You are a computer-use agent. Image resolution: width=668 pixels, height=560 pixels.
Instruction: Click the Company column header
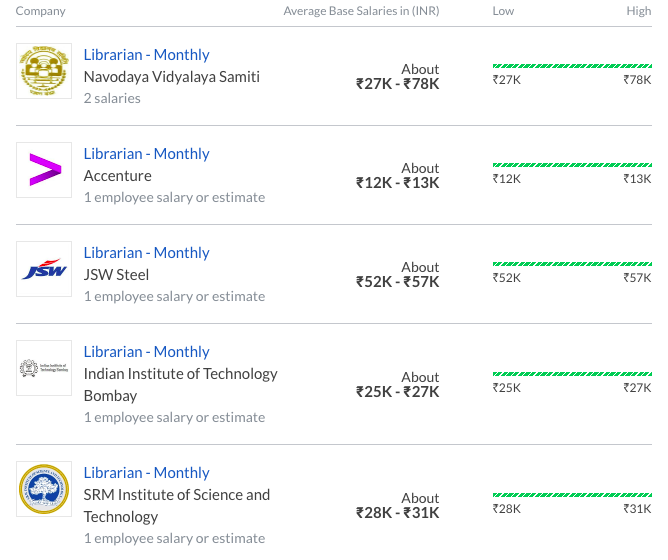(41, 11)
